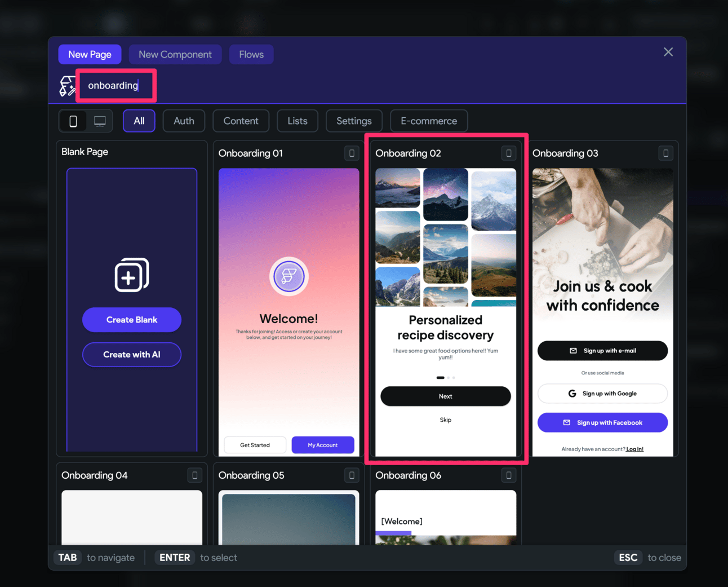Click Personalized recipe discovery heading
728x587 pixels.
(446, 328)
